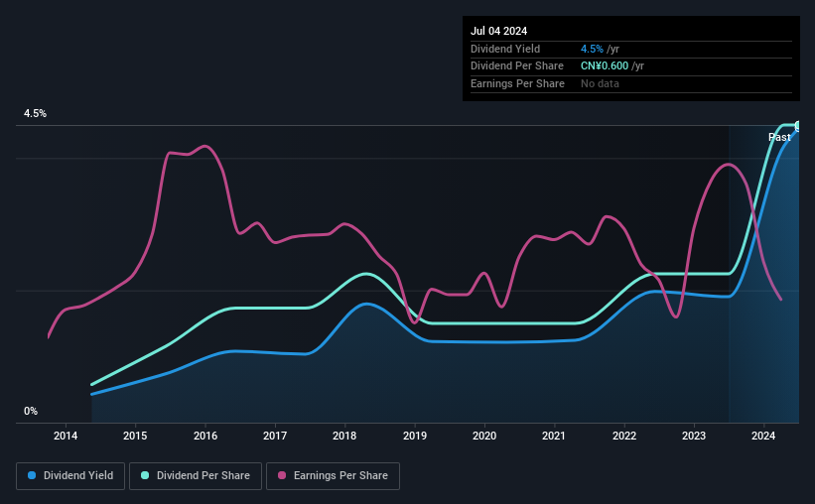Select the 2022 axis label

(x=624, y=436)
